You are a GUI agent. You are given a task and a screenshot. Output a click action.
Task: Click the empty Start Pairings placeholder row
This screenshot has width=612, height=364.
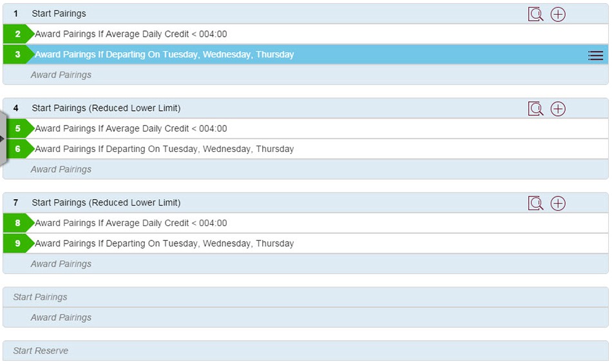305,297
